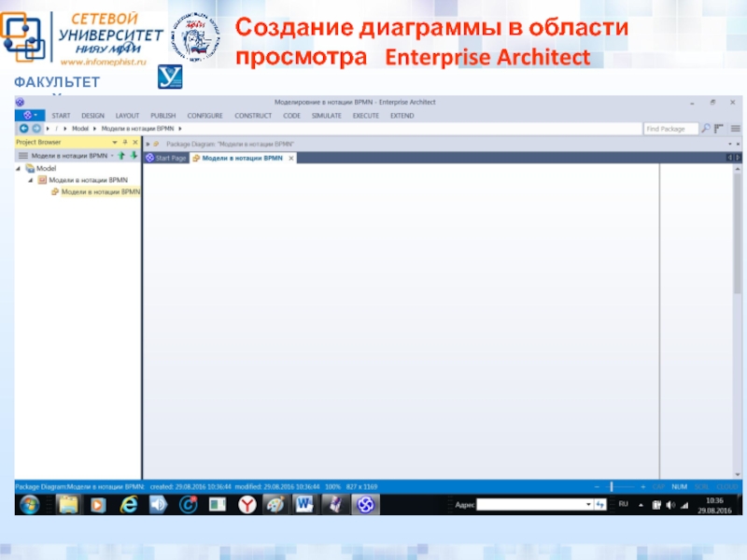Viewport: 747px width, 560px height.
Task: Collapse the Модели в нотации BPMN package
Action: 30,180
